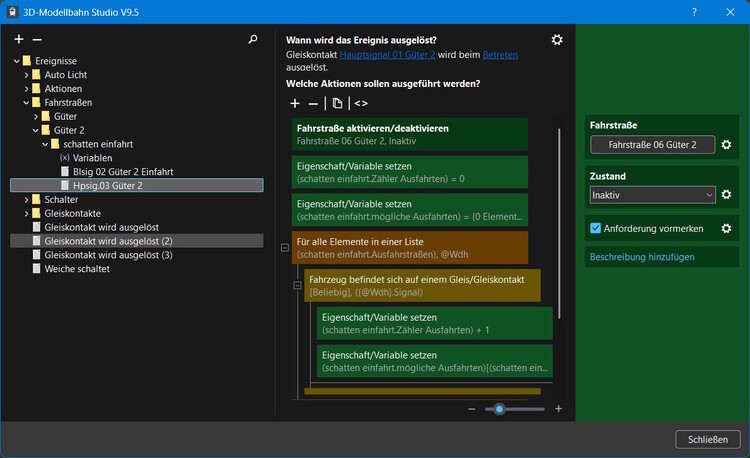Click the gear next to Fahrstraße 06 Güter 2

[727, 145]
